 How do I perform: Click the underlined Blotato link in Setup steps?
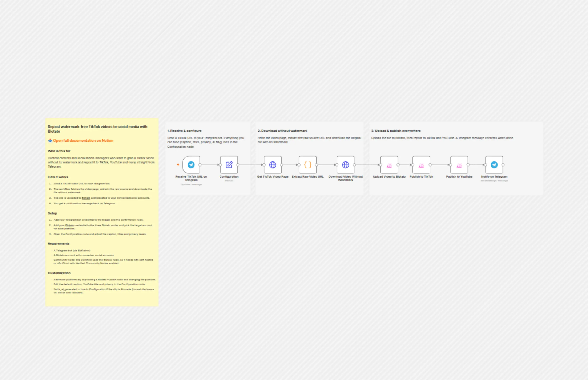point(69,225)
